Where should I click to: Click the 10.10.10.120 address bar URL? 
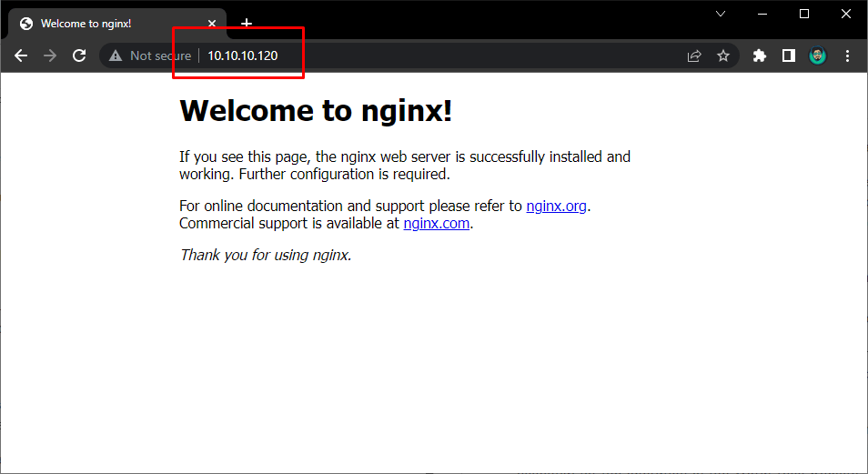tap(242, 55)
